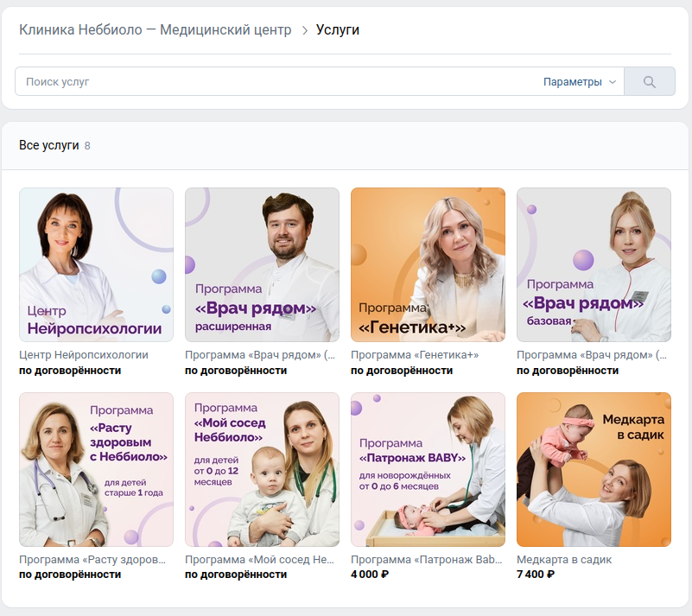Open the «Расту здоровым с Неббиоло» thumbnail

point(96,469)
